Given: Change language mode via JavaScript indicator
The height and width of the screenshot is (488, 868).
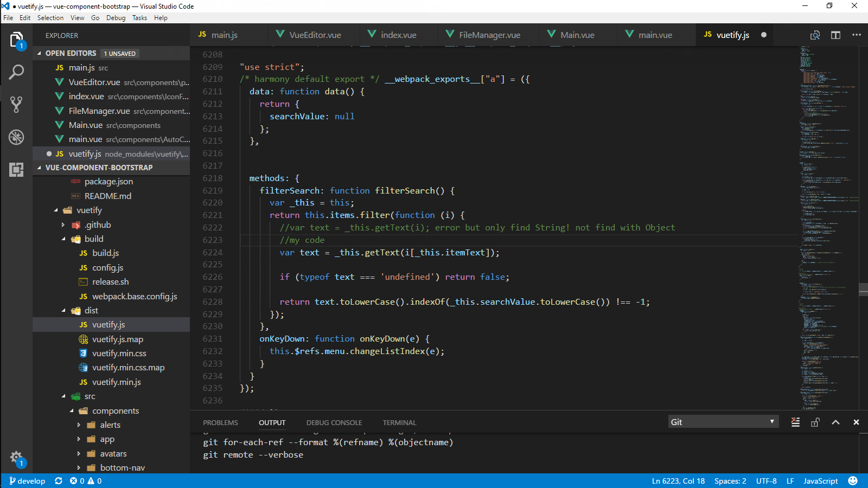Looking at the screenshot, I should click(820, 480).
